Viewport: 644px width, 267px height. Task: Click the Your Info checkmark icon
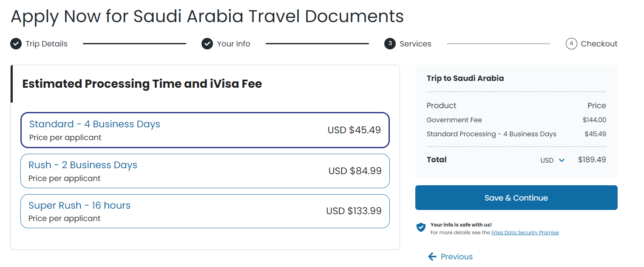(207, 43)
